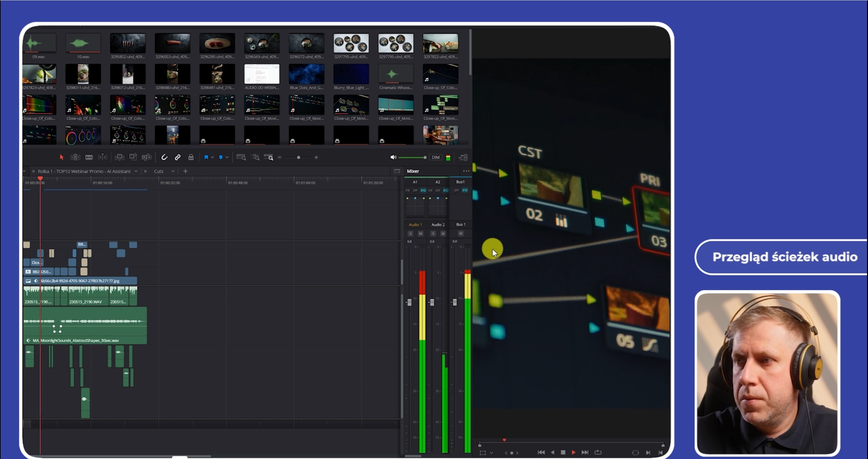Image resolution: width=868 pixels, height=459 pixels.
Task: Click the Insert Clip toolbar icon
Action: point(119,157)
